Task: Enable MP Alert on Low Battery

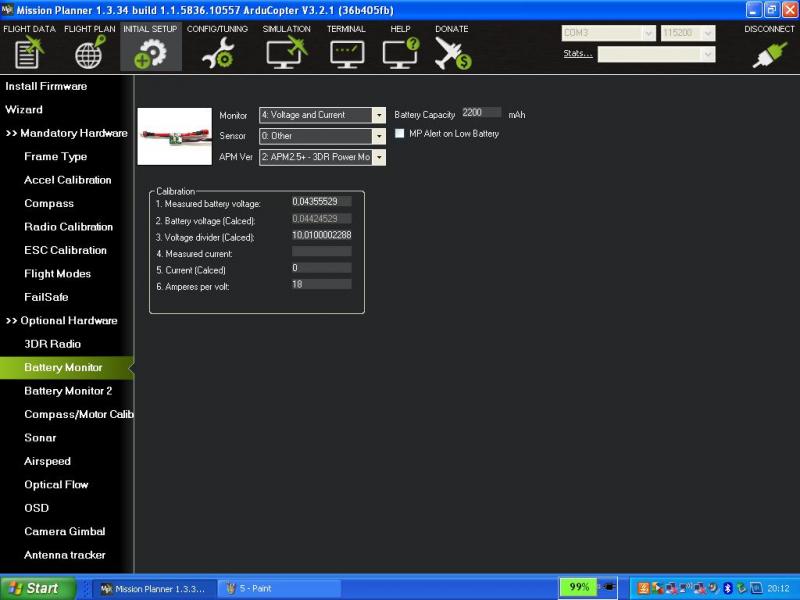Action: tap(401, 134)
